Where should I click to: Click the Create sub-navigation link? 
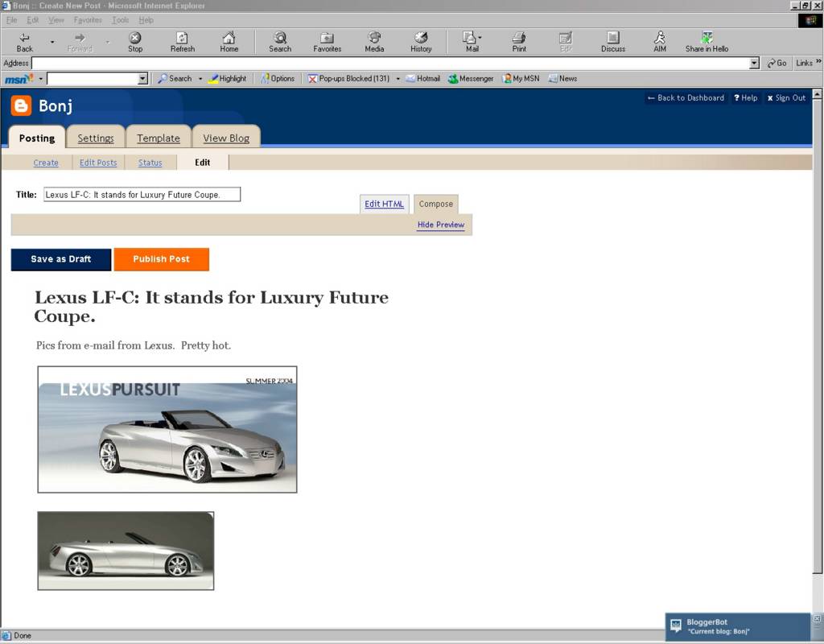click(x=46, y=163)
